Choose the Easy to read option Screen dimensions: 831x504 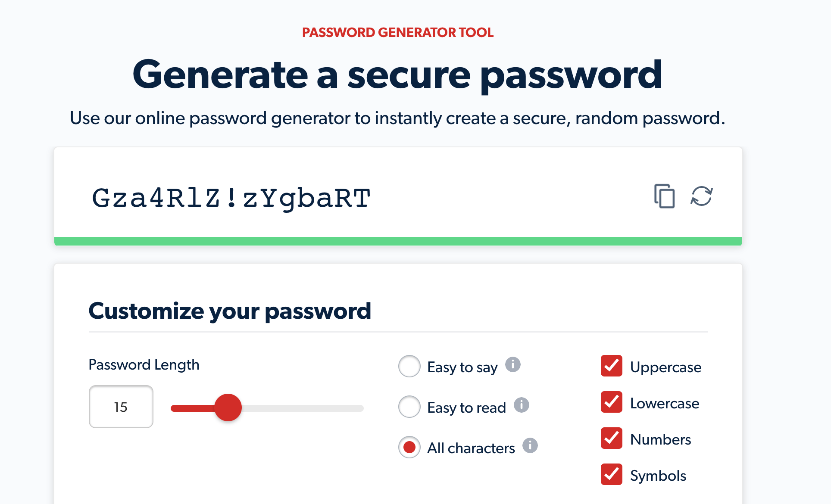click(x=409, y=407)
